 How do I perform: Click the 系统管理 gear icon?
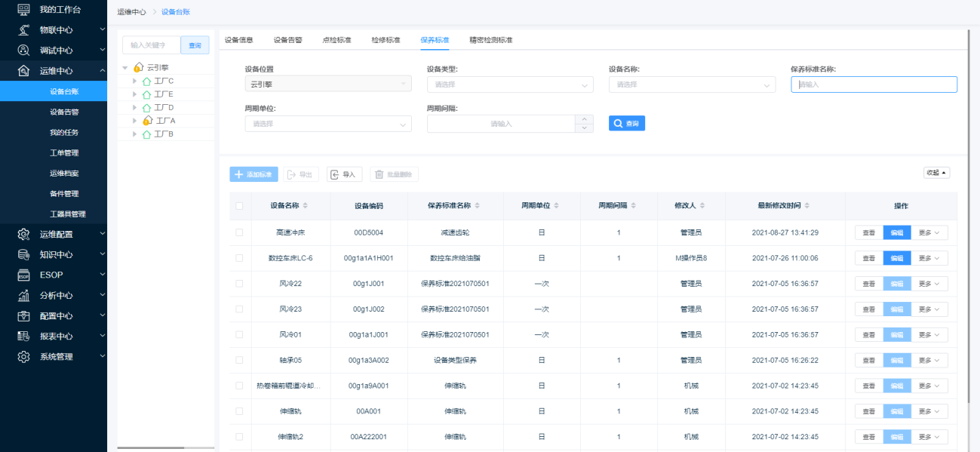coord(23,356)
